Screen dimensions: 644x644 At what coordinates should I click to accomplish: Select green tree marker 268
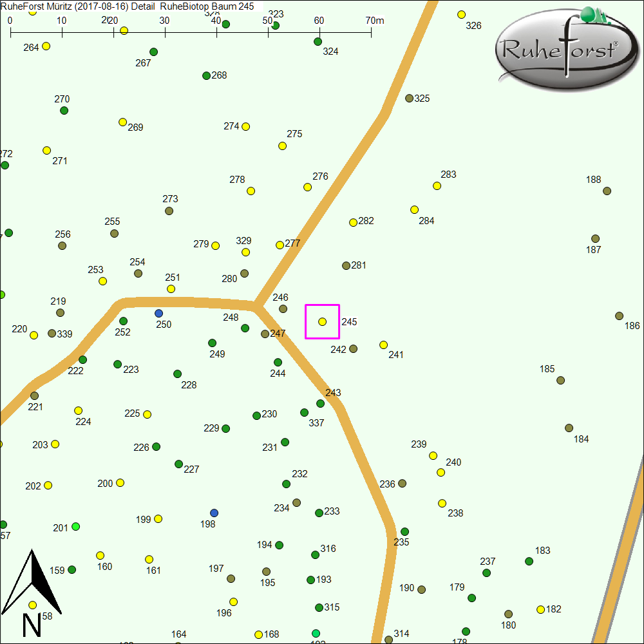click(x=207, y=76)
